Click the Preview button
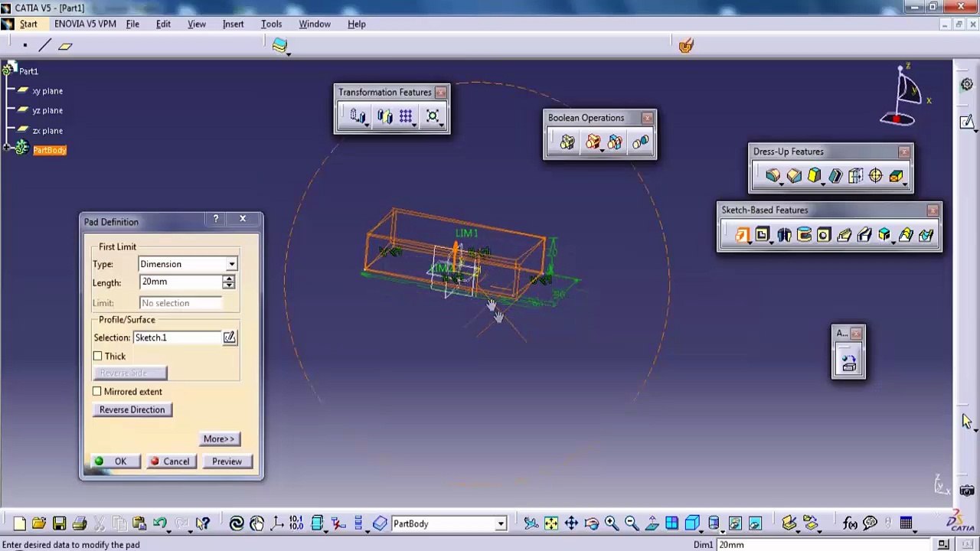 (227, 461)
